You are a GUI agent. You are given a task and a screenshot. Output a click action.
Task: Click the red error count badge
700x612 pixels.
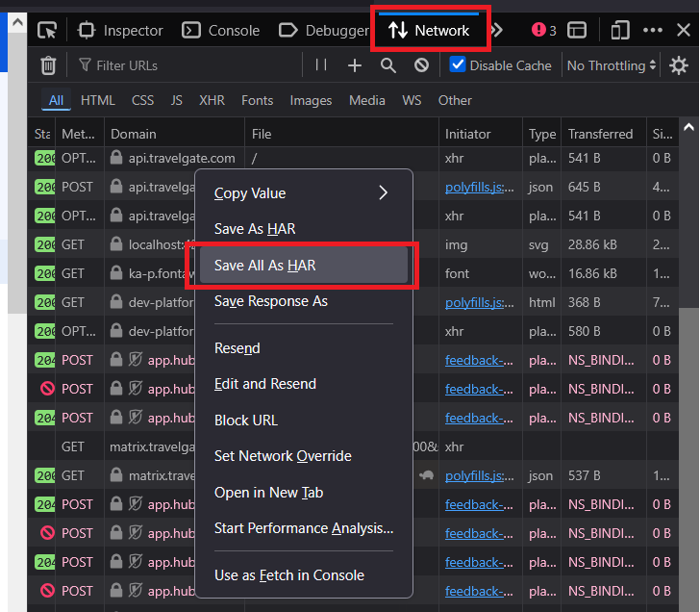(x=543, y=31)
